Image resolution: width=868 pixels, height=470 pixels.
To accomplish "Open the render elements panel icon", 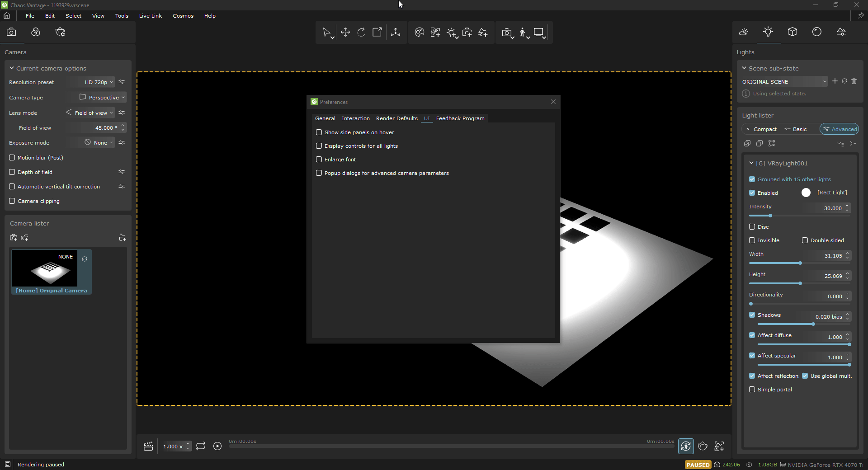I will coord(60,32).
